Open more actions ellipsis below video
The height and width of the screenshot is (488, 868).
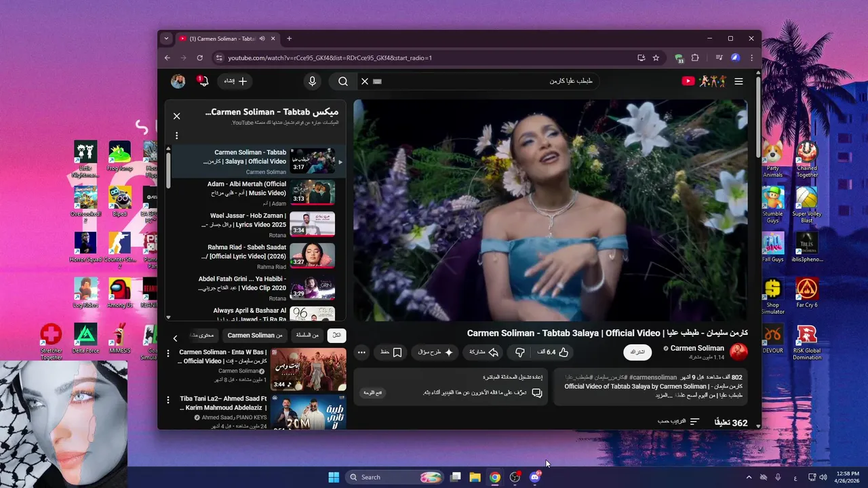pos(361,352)
